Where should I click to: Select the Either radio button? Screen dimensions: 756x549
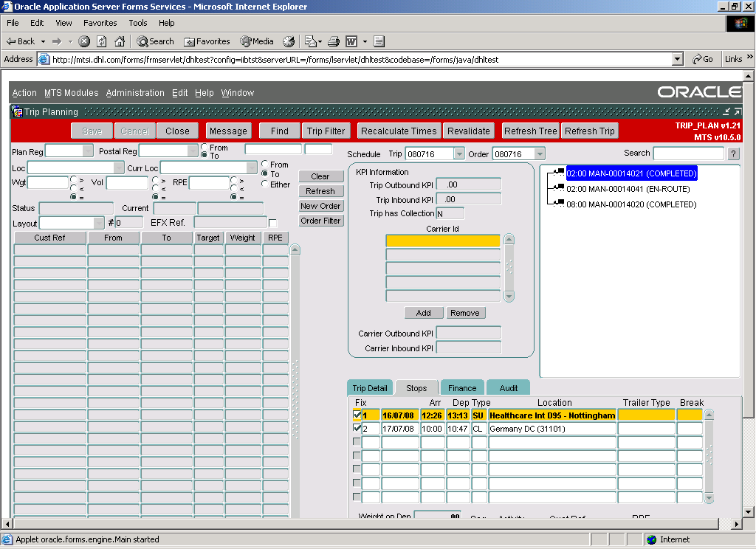(265, 184)
